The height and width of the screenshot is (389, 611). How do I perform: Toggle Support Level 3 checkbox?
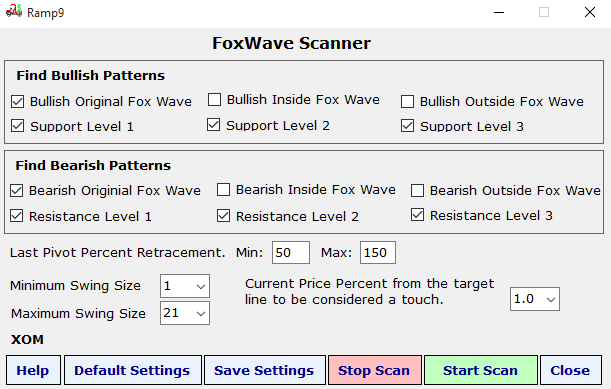click(x=408, y=126)
